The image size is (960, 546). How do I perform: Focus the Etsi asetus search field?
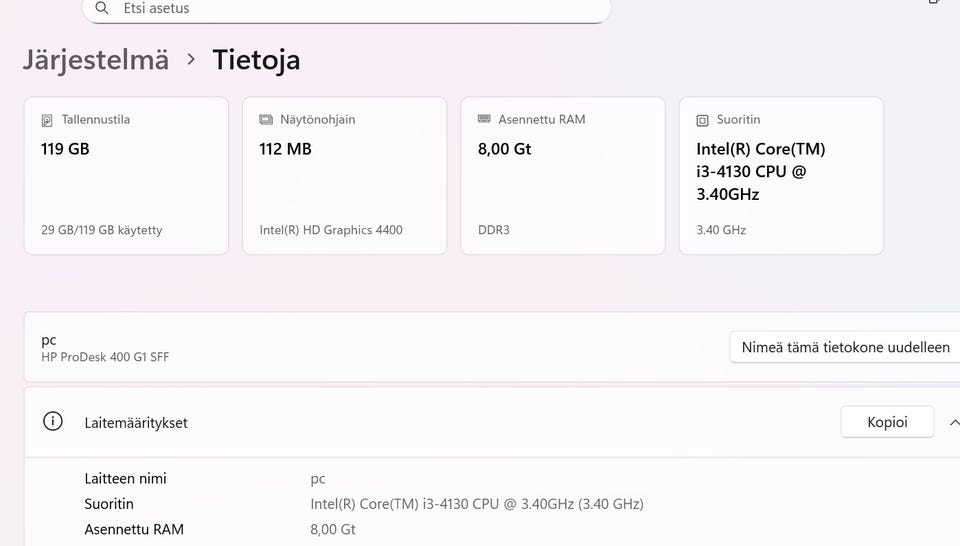[350, 9]
